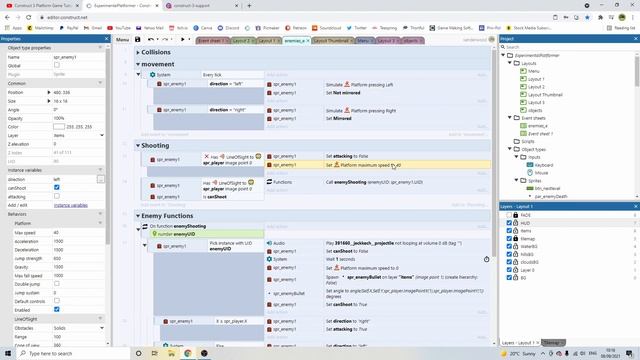The image size is (640, 360).
Task: Select the Mouse object icon in Project
Action: (530, 173)
